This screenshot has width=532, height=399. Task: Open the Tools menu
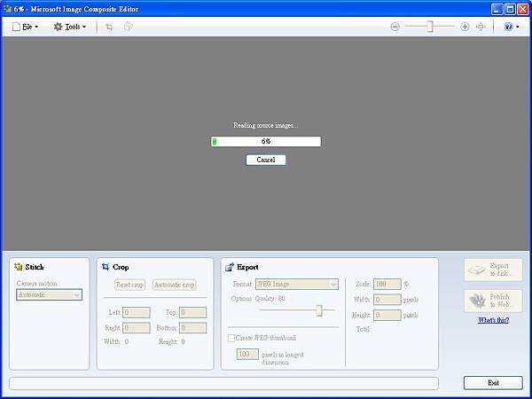tap(69, 27)
